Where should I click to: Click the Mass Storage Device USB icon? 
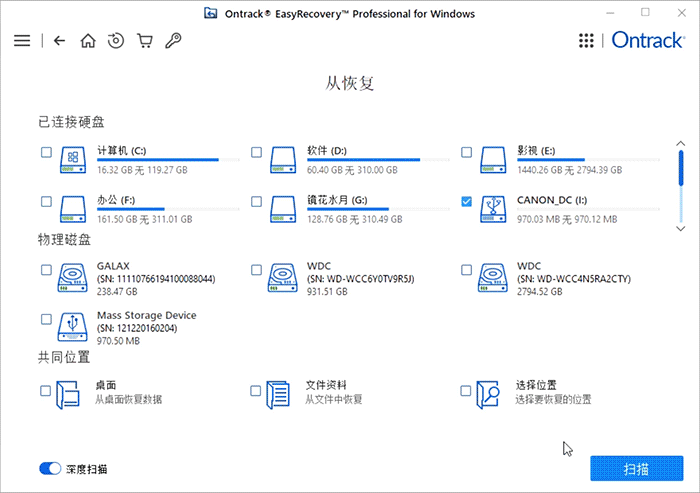[72, 327]
